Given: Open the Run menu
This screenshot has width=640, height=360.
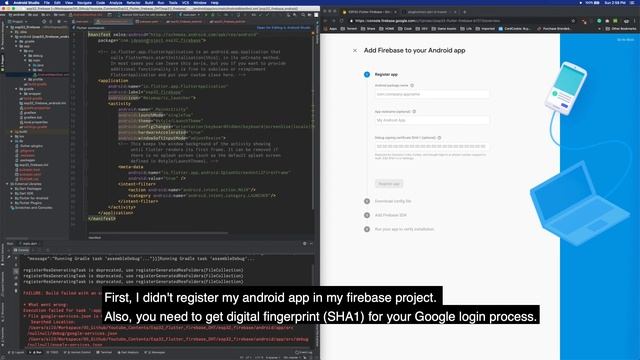Looking at the screenshot, I should (x=161, y=2).
